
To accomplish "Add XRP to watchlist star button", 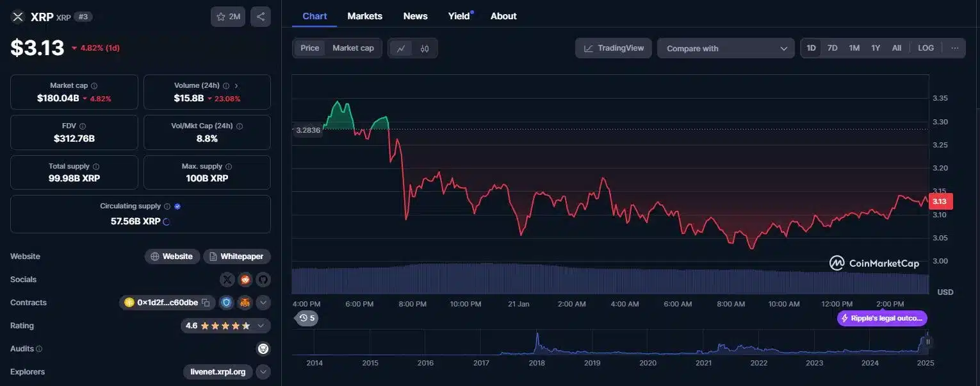I will coord(228,17).
